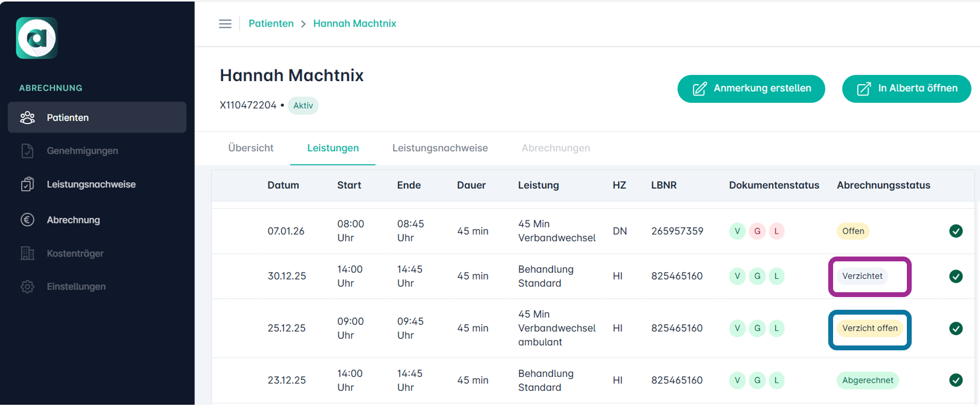This screenshot has width=980, height=409.
Task: Sort by the Datum column header
Action: pyautogui.click(x=283, y=185)
